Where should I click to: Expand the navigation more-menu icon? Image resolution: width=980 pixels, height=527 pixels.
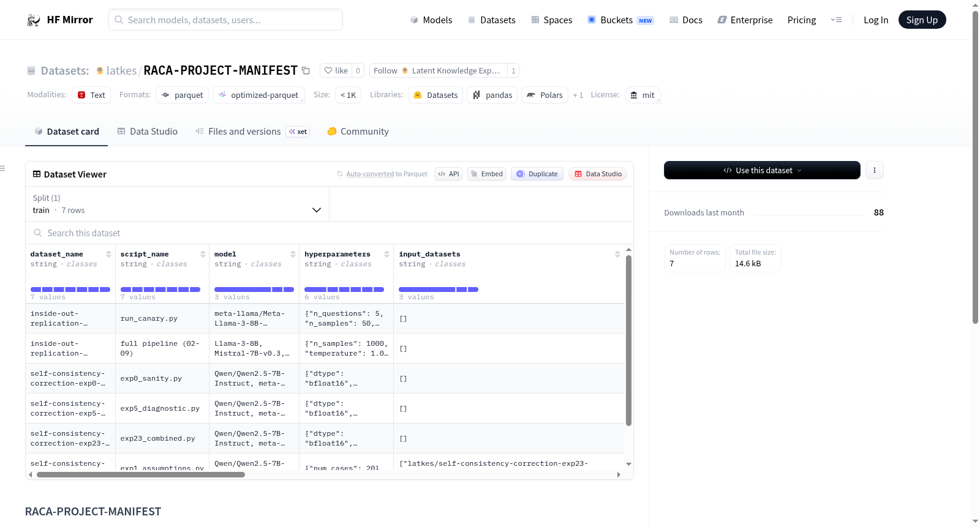coord(836,20)
